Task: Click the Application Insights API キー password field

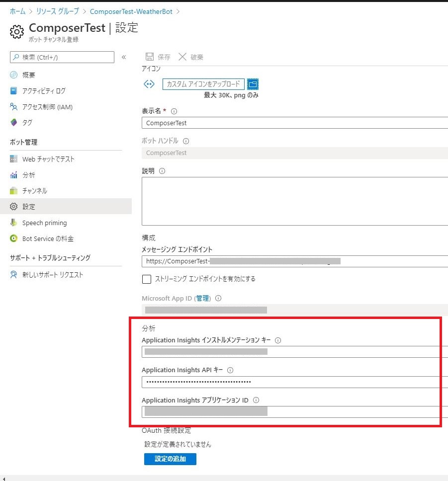Action: 295,382
